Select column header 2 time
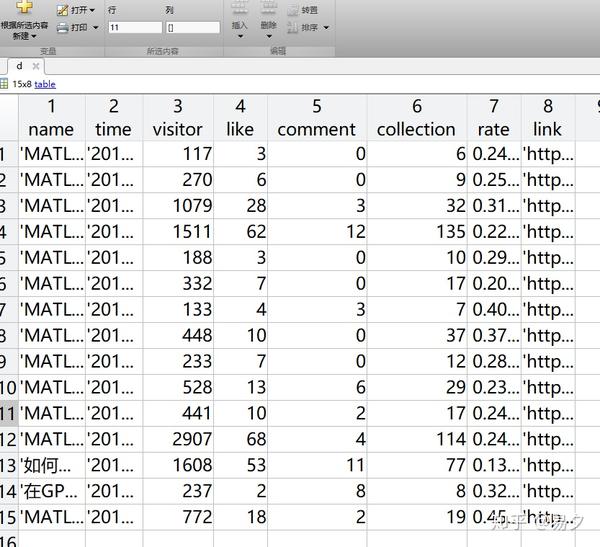The height and width of the screenshot is (547, 600). (114, 118)
